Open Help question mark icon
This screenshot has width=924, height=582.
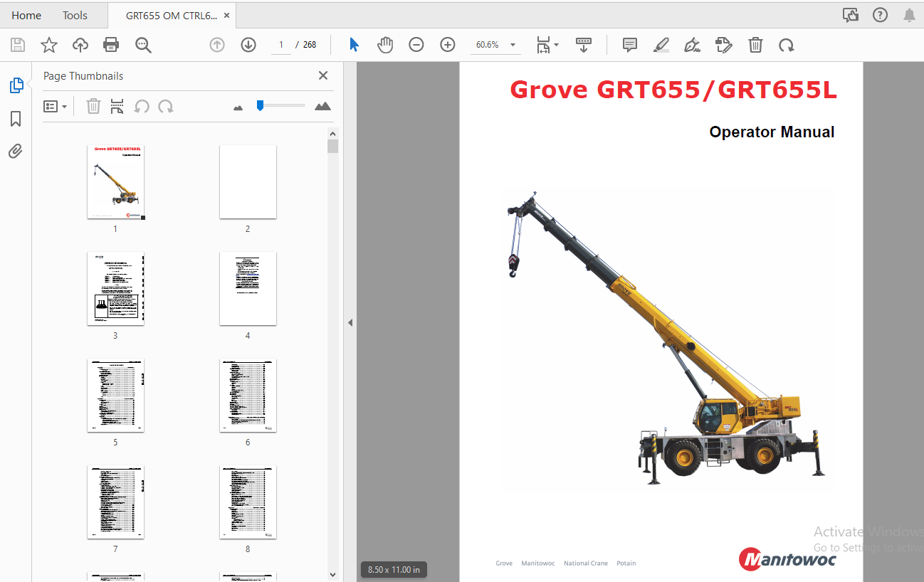point(880,15)
